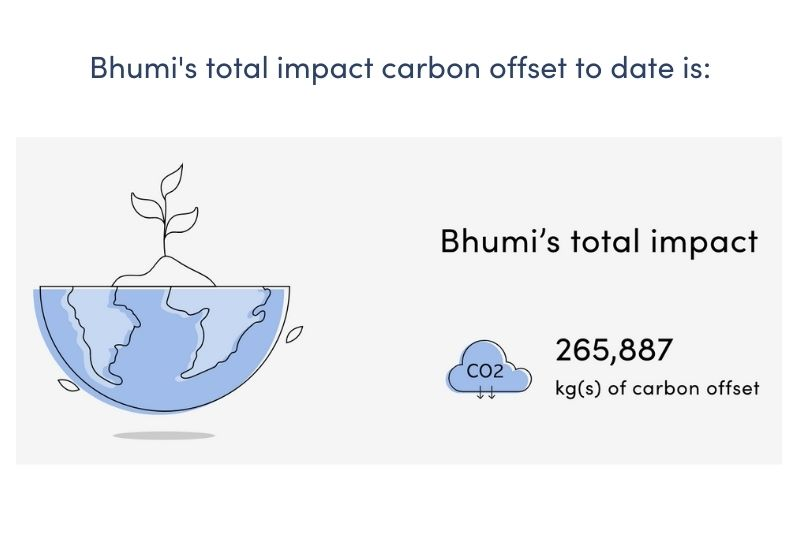Click the 'kg(s) of carbon offset' label
The height and width of the screenshot is (533, 800).
(x=657, y=389)
